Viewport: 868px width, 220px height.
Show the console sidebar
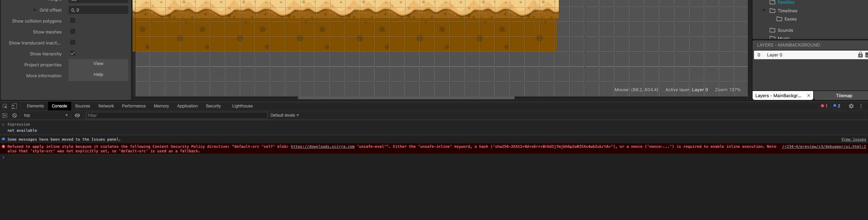click(x=4, y=116)
